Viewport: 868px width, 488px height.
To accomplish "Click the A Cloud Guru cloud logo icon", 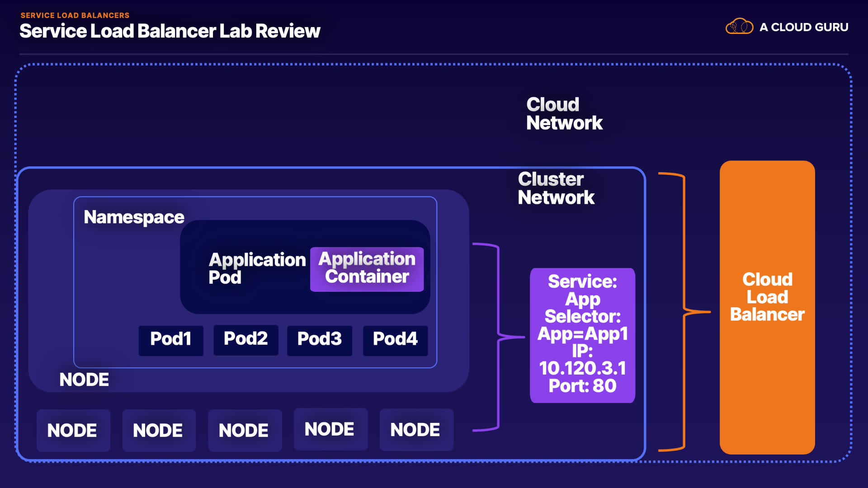I will [739, 27].
